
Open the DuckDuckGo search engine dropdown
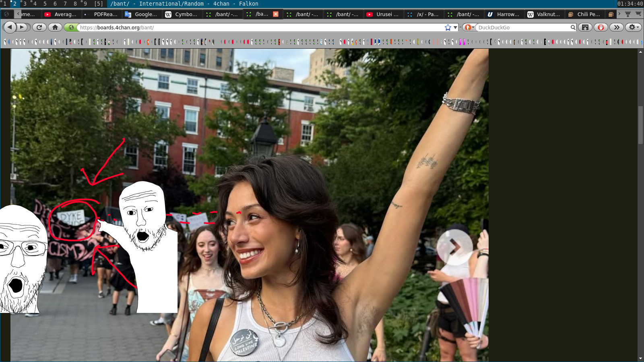pos(469,27)
